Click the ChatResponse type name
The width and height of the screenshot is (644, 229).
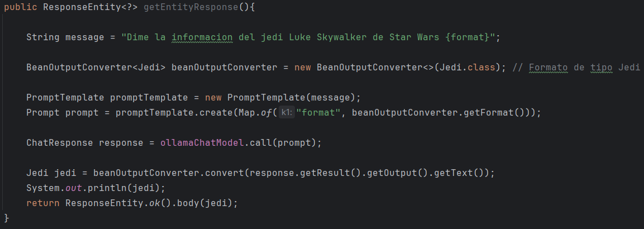pyautogui.click(x=59, y=142)
